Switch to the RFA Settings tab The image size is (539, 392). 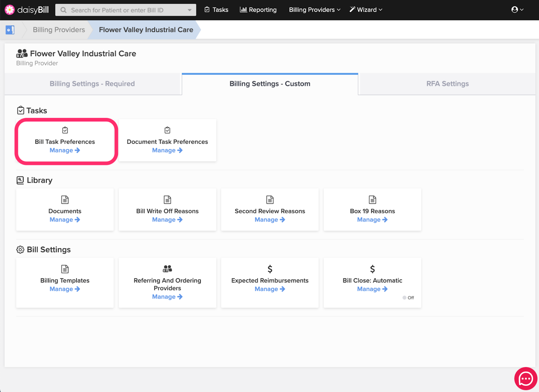click(x=447, y=84)
